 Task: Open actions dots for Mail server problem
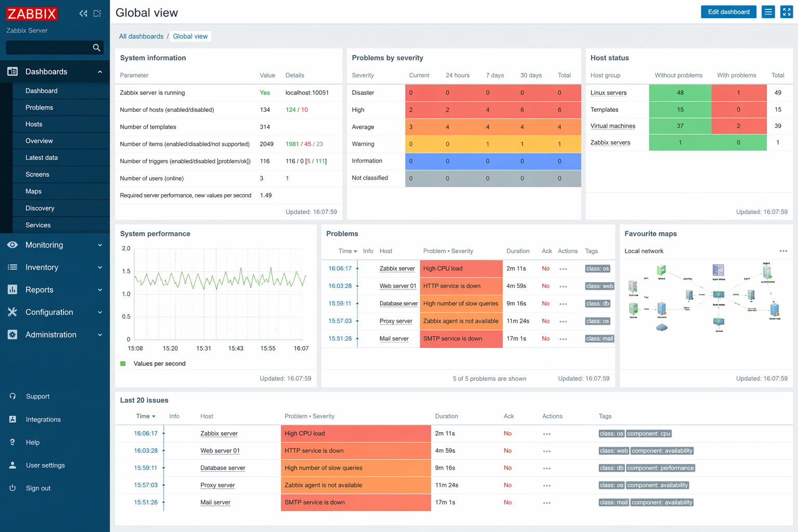point(563,339)
